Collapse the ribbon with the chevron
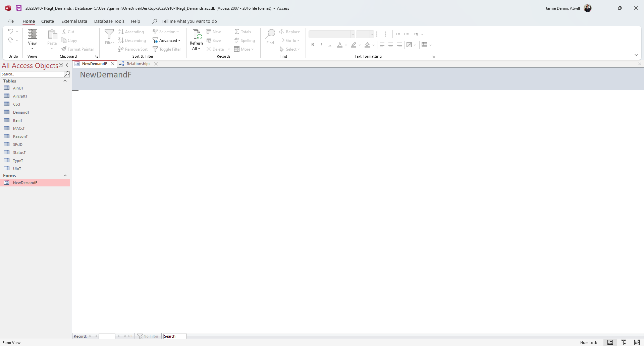Image resolution: width=644 pixels, height=346 pixels. pyautogui.click(x=636, y=55)
